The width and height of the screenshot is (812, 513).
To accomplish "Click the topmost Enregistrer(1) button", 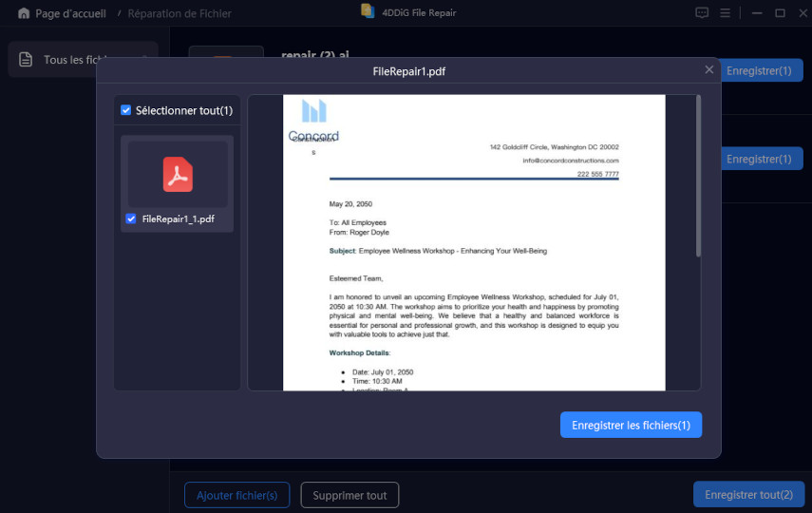I will [759, 70].
